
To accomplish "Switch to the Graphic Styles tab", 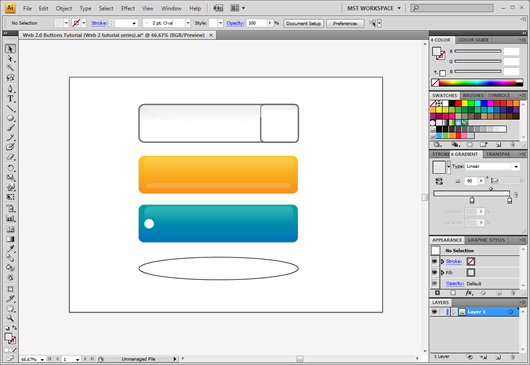I will (x=486, y=240).
